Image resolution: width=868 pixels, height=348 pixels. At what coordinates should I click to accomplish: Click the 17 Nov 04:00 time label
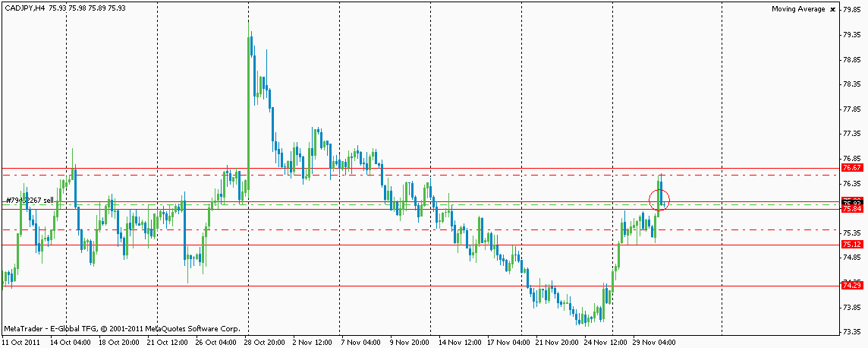[x=509, y=342]
